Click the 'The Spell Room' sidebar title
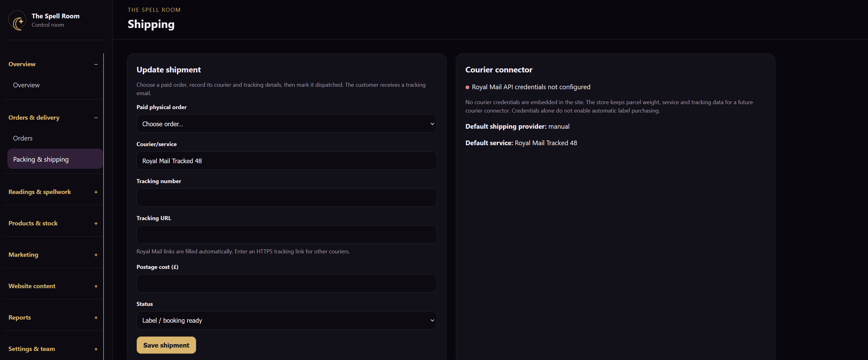868x360 pixels. [56, 16]
